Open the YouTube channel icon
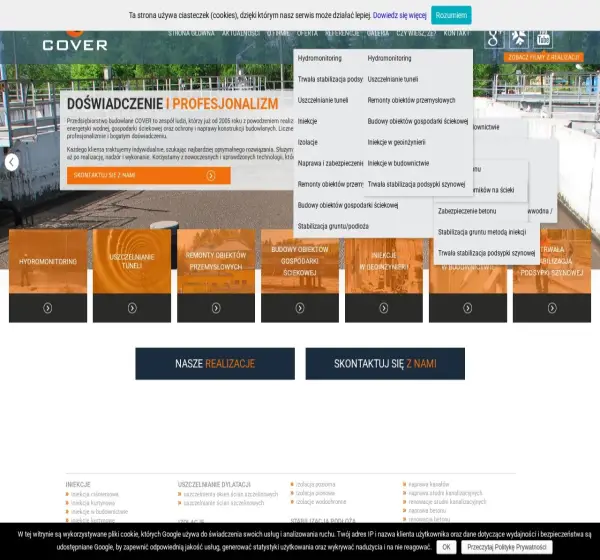This screenshot has height=560, width=600. pyautogui.click(x=543, y=39)
